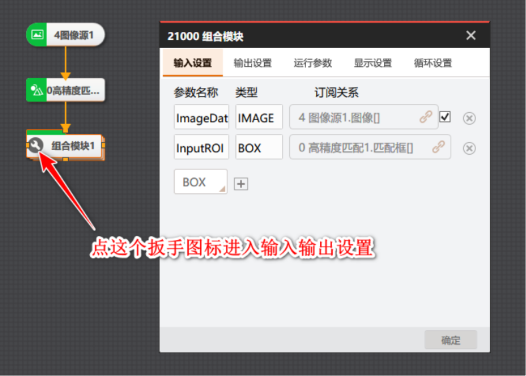Select the 0高精度匹配 node icon
526x376 pixels.
click(36, 90)
